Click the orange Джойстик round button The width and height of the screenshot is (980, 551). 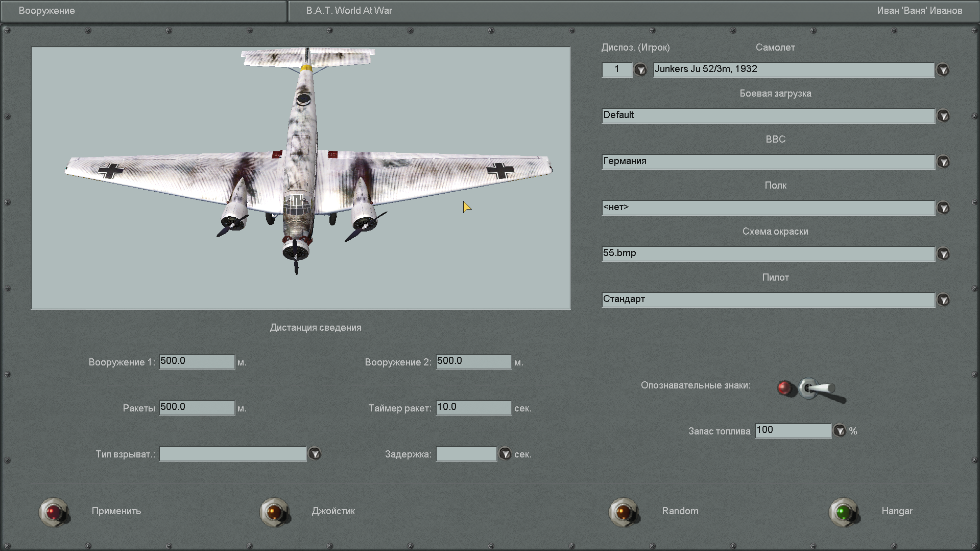pos(274,512)
